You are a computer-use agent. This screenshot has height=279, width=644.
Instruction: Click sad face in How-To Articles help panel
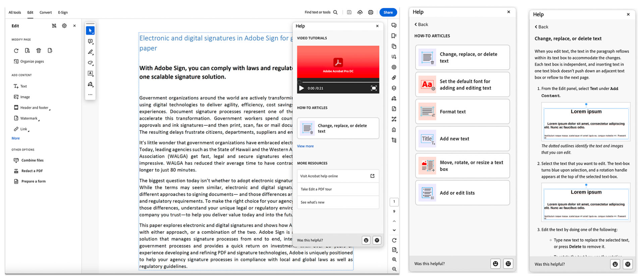tap(508, 264)
